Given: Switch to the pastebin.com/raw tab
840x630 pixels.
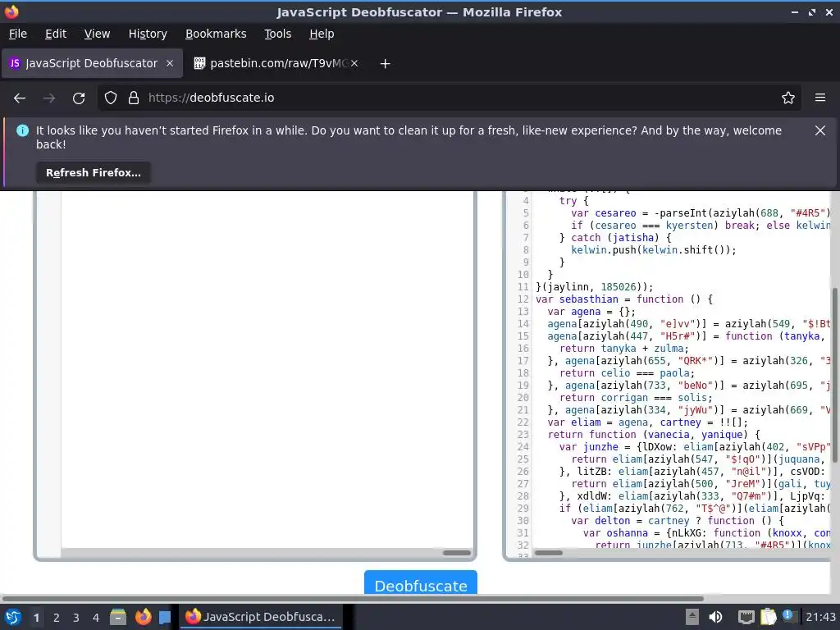Looking at the screenshot, I should (276, 63).
